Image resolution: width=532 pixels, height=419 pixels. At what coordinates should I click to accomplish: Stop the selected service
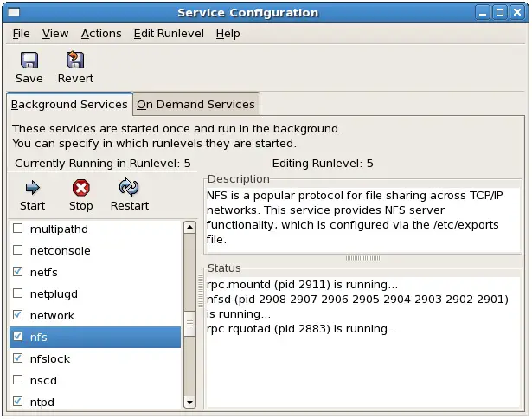(81, 188)
